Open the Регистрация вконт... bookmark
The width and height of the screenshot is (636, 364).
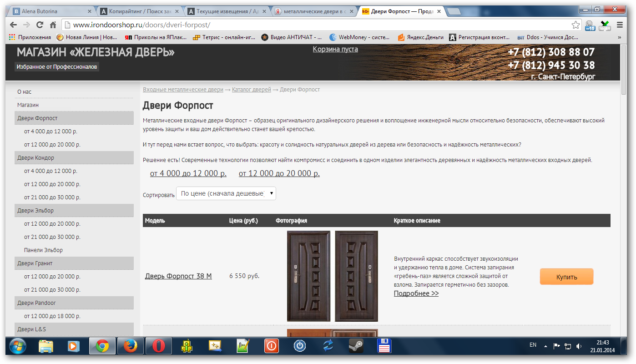click(480, 37)
